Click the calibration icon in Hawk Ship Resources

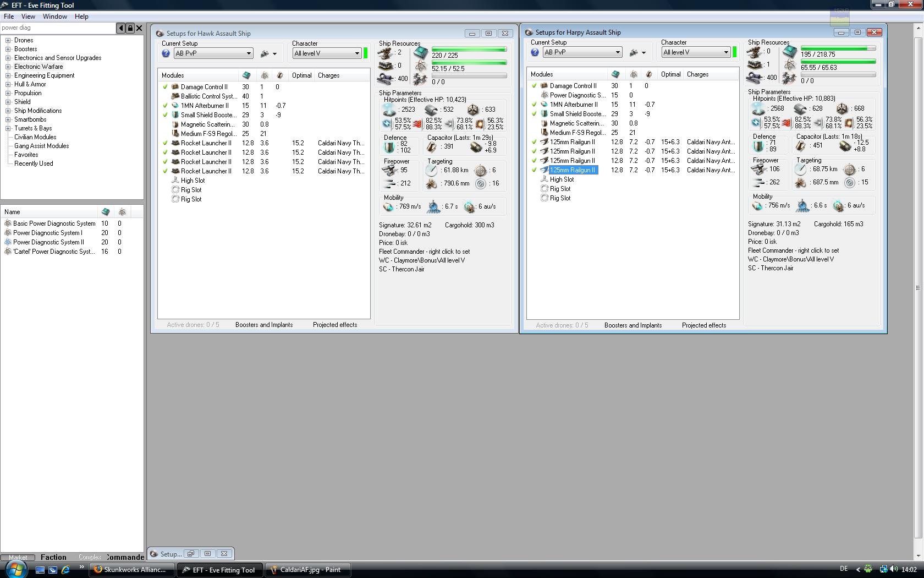[x=386, y=79]
